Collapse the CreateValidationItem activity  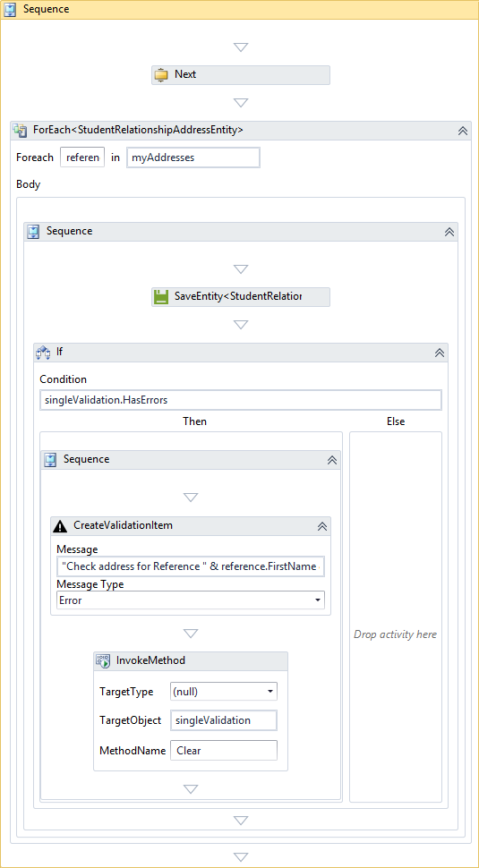[322, 526]
